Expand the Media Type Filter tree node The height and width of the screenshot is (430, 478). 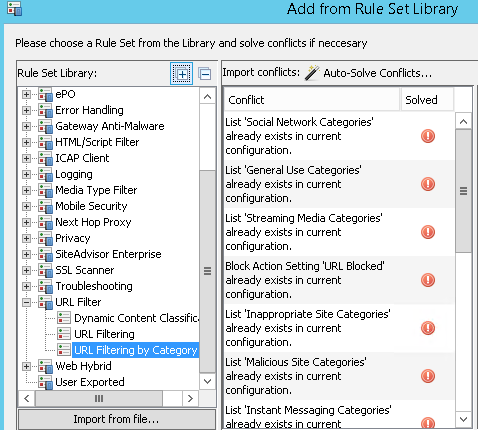[26, 191]
